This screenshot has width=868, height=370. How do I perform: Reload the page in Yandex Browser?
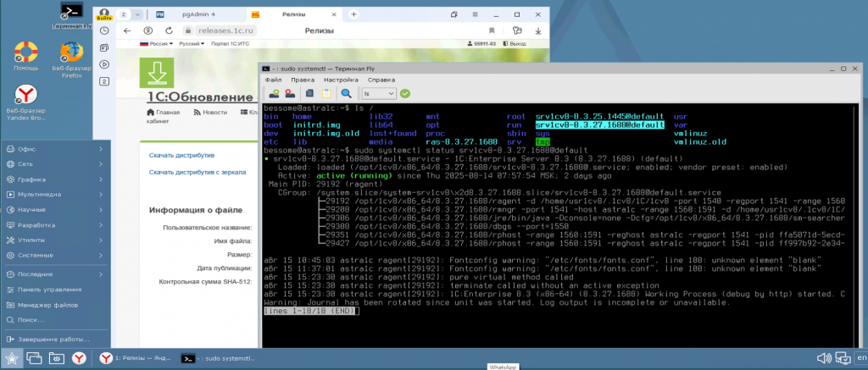point(168,31)
